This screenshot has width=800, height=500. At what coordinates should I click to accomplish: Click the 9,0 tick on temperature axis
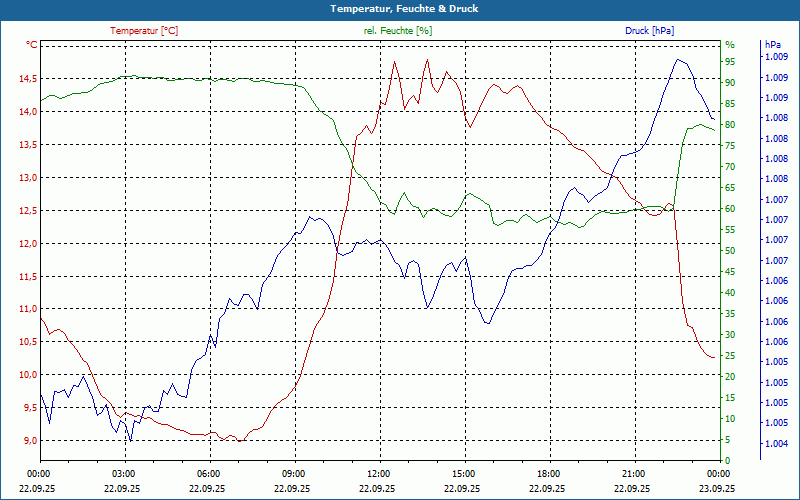30,441
